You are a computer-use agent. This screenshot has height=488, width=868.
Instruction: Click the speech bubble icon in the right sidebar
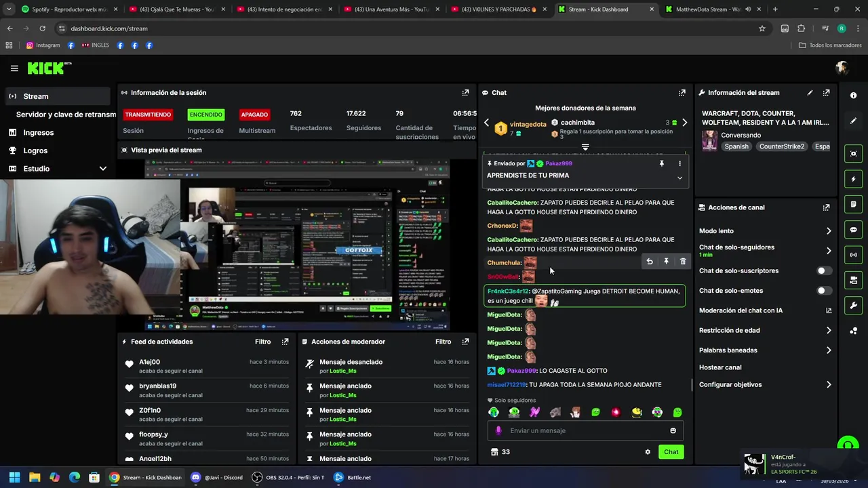[853, 230]
